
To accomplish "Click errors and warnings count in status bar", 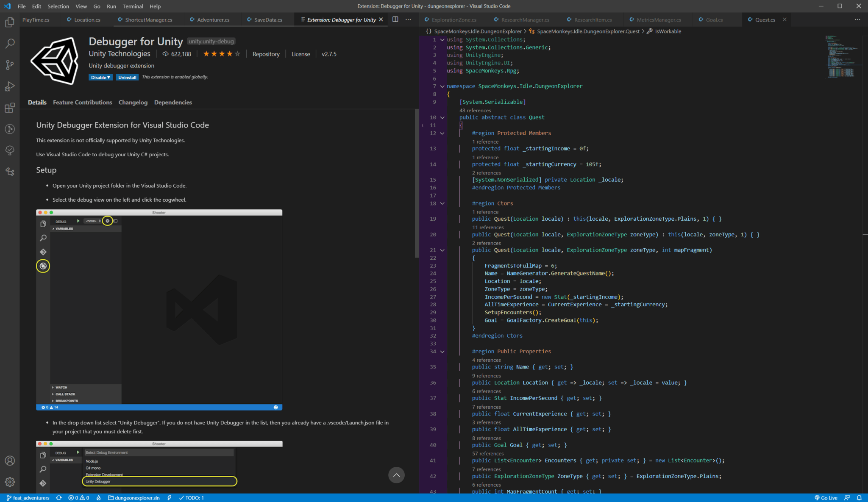I will (79, 498).
